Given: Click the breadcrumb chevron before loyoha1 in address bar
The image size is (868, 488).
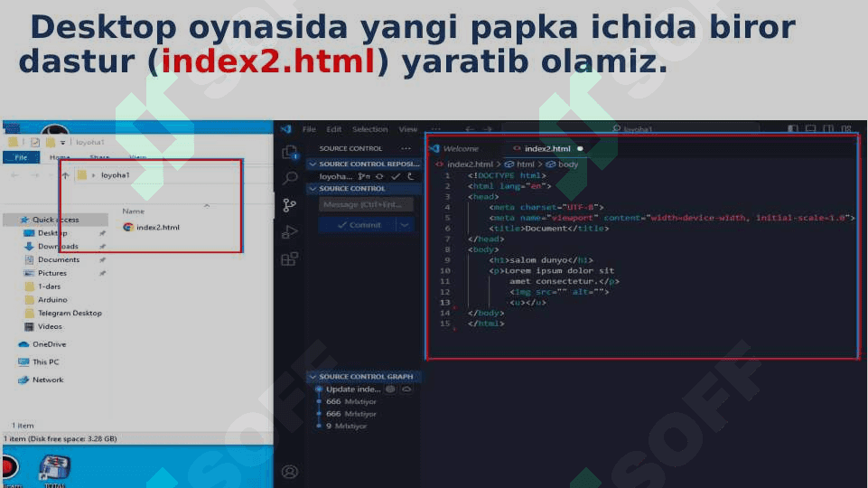Looking at the screenshot, I should tap(93, 175).
